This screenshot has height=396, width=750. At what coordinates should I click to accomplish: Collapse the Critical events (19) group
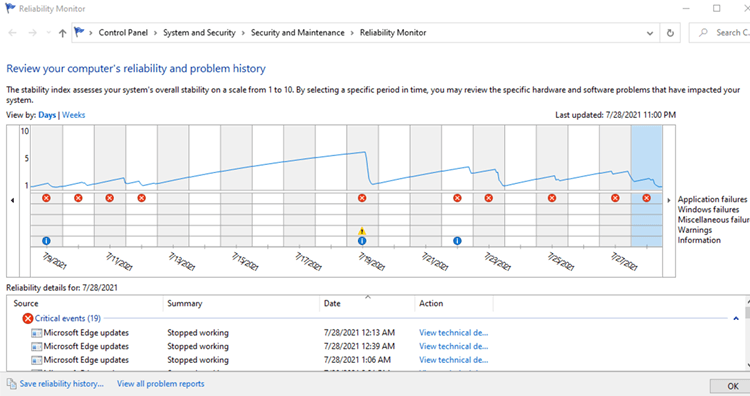[x=736, y=319]
